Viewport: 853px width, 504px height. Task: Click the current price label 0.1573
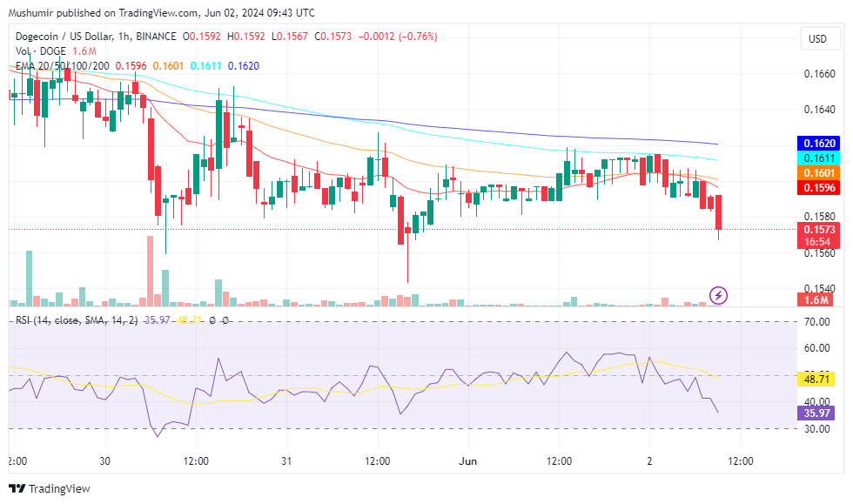tap(816, 229)
